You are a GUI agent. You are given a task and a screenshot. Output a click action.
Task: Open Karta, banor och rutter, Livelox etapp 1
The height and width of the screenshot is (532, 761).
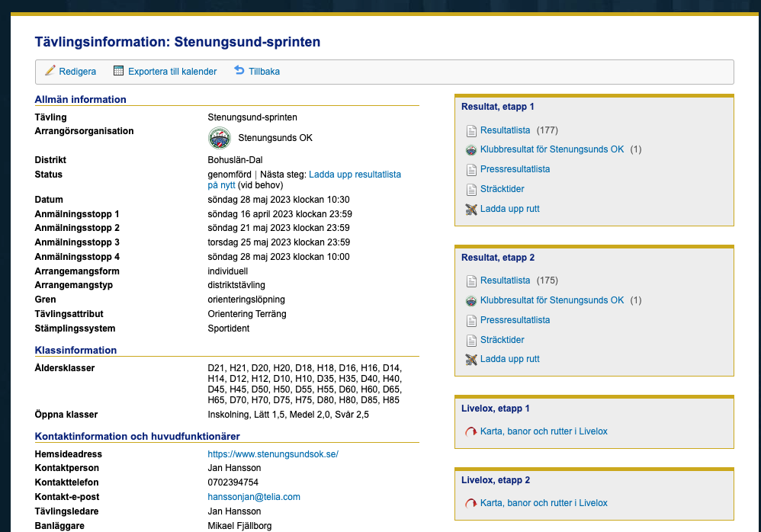544,431
